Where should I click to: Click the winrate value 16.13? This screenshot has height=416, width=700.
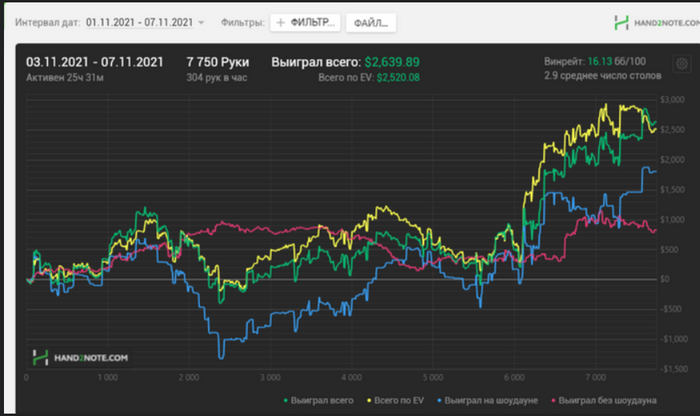600,62
